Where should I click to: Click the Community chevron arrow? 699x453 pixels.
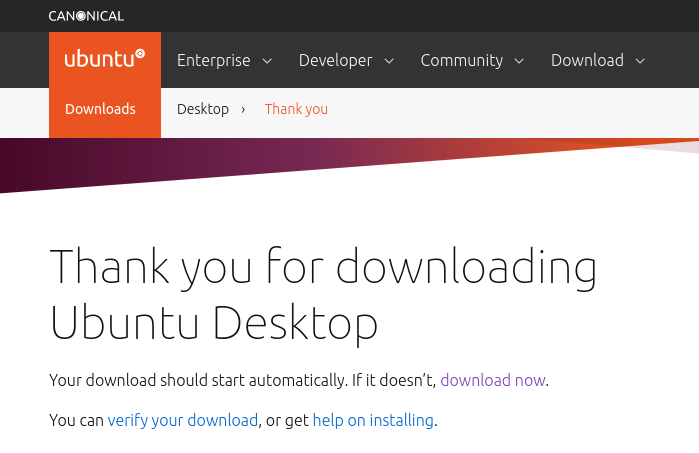click(x=519, y=61)
